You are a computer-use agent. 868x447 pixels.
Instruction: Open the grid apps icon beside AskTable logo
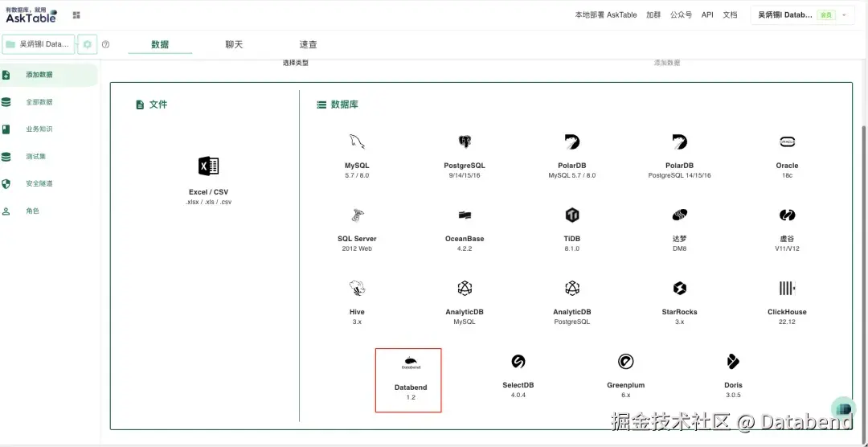76,15
